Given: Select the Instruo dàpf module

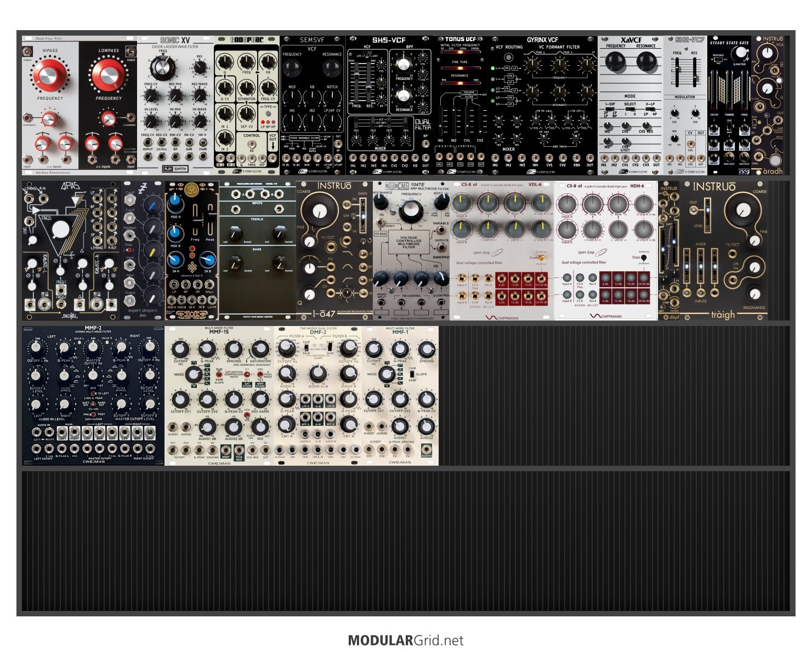Looking at the screenshot, I should click(x=668, y=251).
